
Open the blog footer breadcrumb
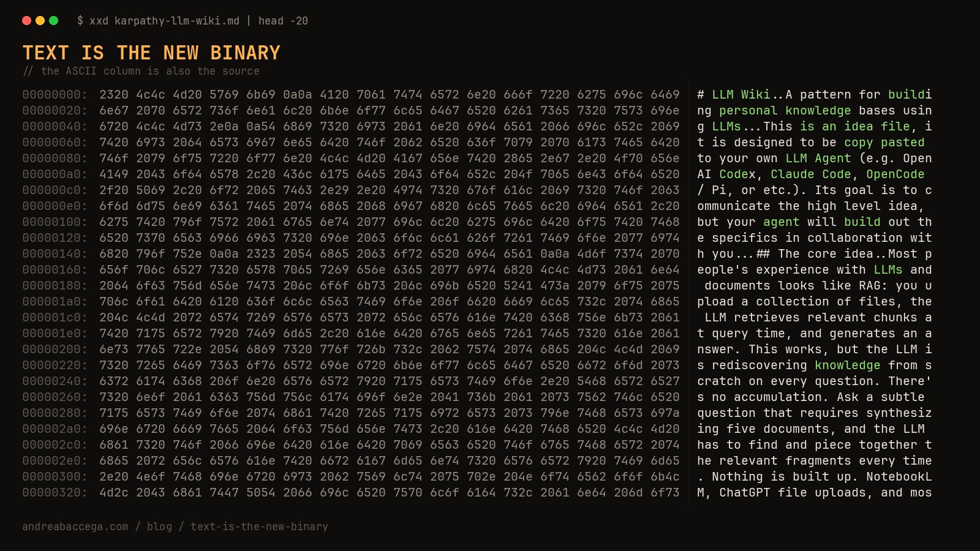(160, 527)
